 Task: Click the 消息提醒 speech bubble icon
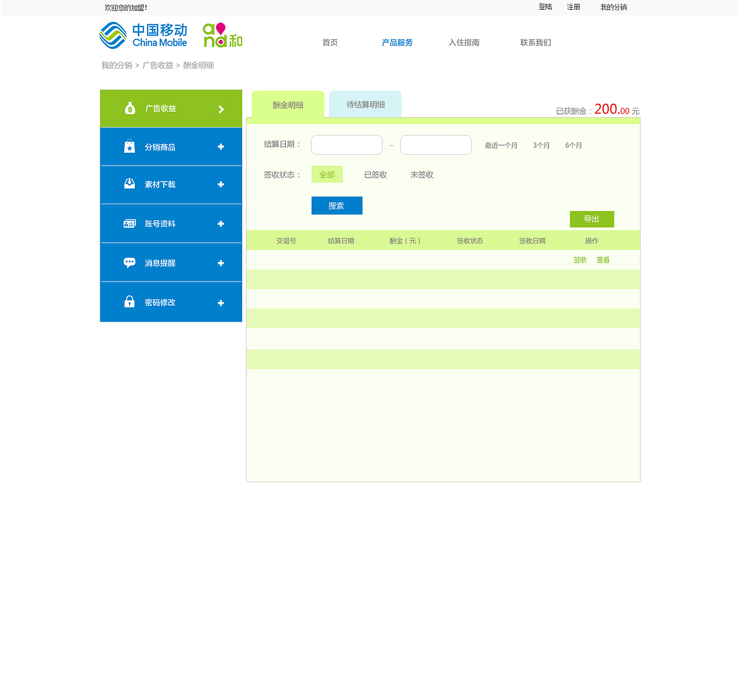click(129, 262)
